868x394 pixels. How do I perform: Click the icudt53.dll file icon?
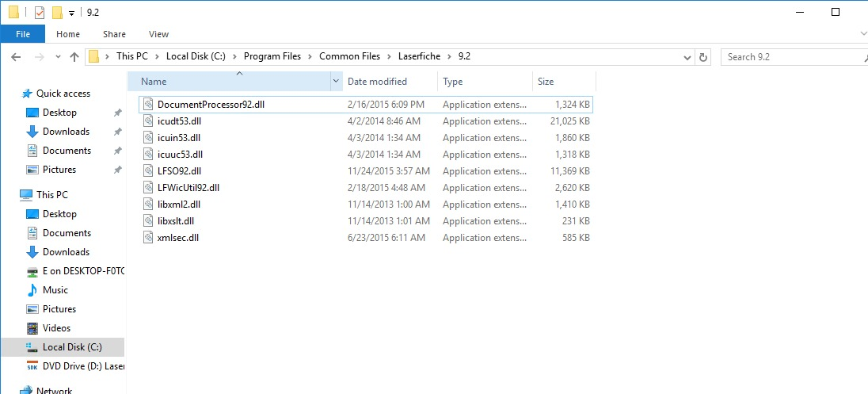tap(148, 120)
